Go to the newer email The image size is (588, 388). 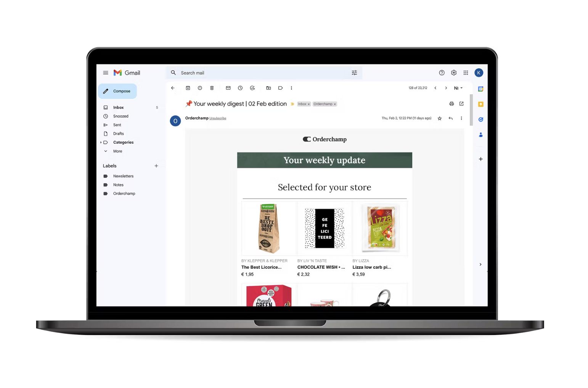pos(435,88)
